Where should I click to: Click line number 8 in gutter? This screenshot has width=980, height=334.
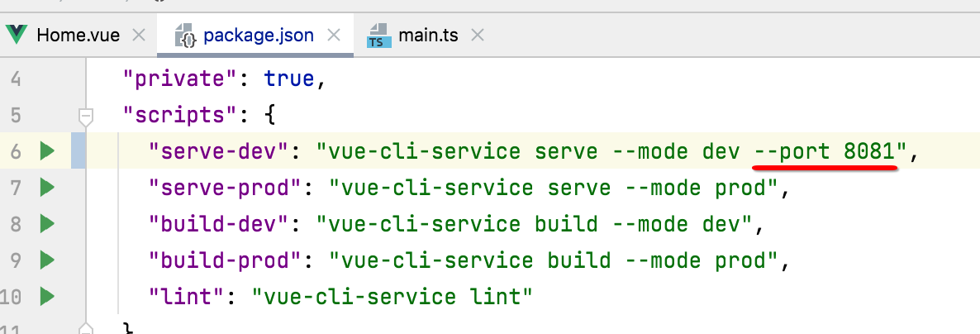point(17,224)
